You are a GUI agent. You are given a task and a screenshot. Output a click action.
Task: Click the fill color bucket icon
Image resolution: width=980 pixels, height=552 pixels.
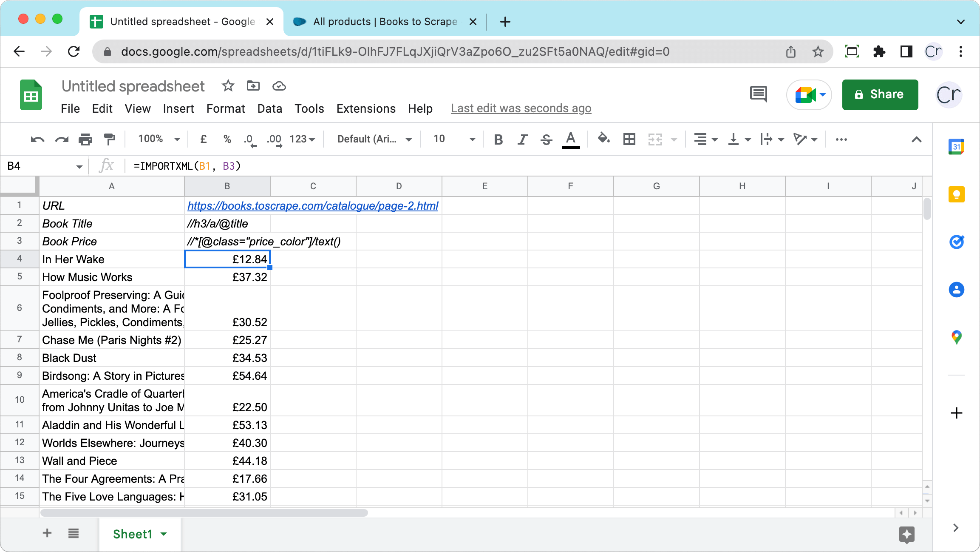click(x=603, y=139)
